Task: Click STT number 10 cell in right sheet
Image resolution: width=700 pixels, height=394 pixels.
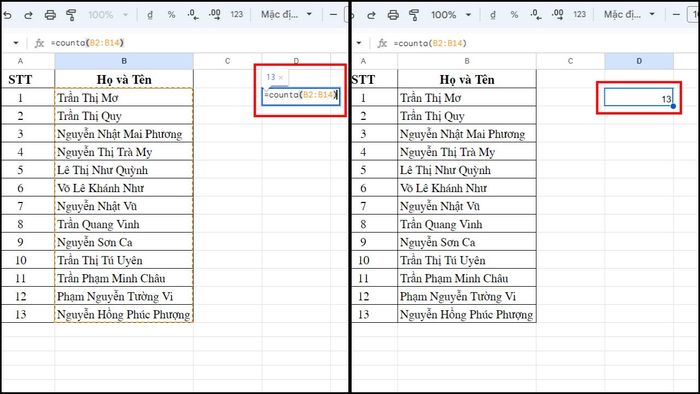Action: coord(375,260)
